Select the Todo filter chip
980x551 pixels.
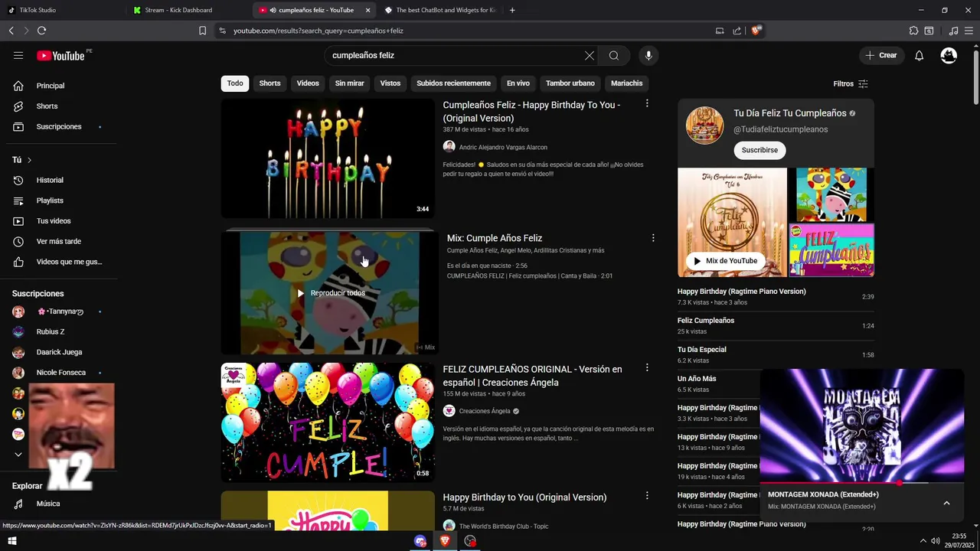click(235, 83)
